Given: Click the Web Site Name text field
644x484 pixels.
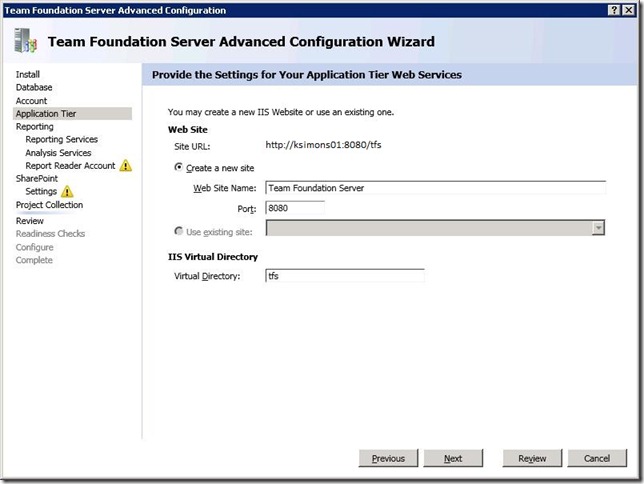Looking at the screenshot, I should [x=435, y=188].
